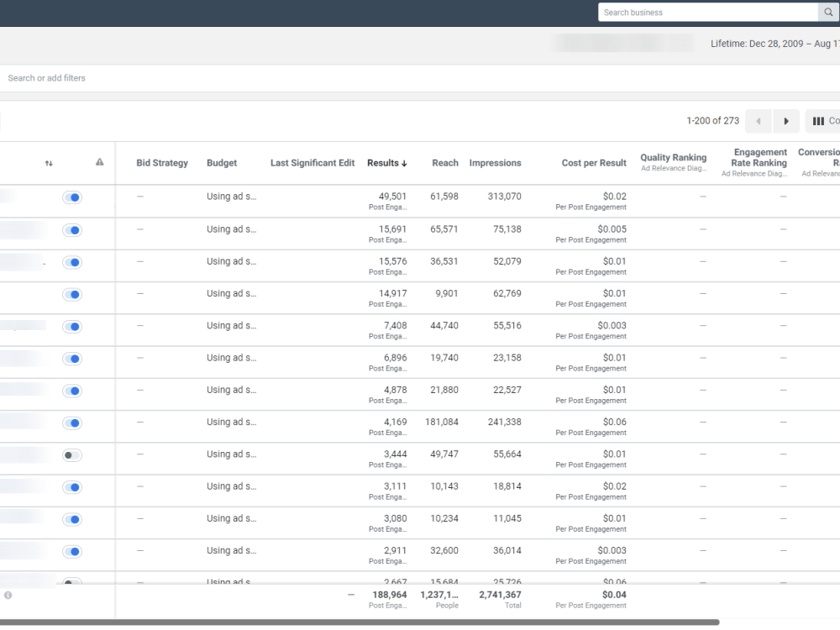The width and height of the screenshot is (840, 630).
Task: Click the Reach column header
Action: pos(445,163)
